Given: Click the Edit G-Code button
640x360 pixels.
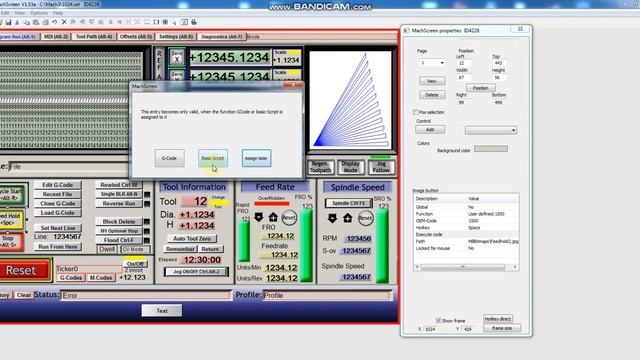Looking at the screenshot, I should coord(58,185).
